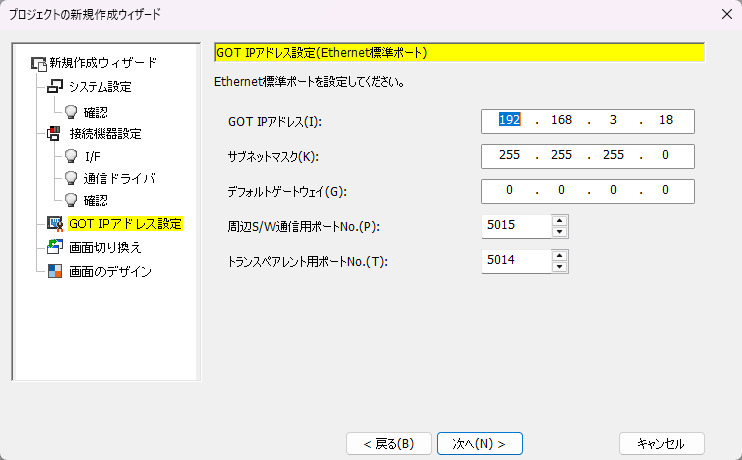This screenshot has width=742, height=460.
Task: Click the GOT IPアドレス設定 icon in tree
Action: 55,224
